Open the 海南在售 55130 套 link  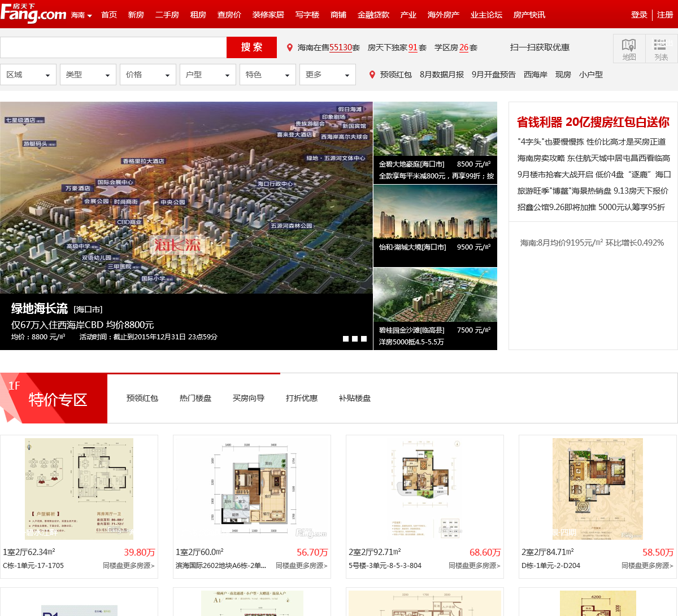(329, 48)
